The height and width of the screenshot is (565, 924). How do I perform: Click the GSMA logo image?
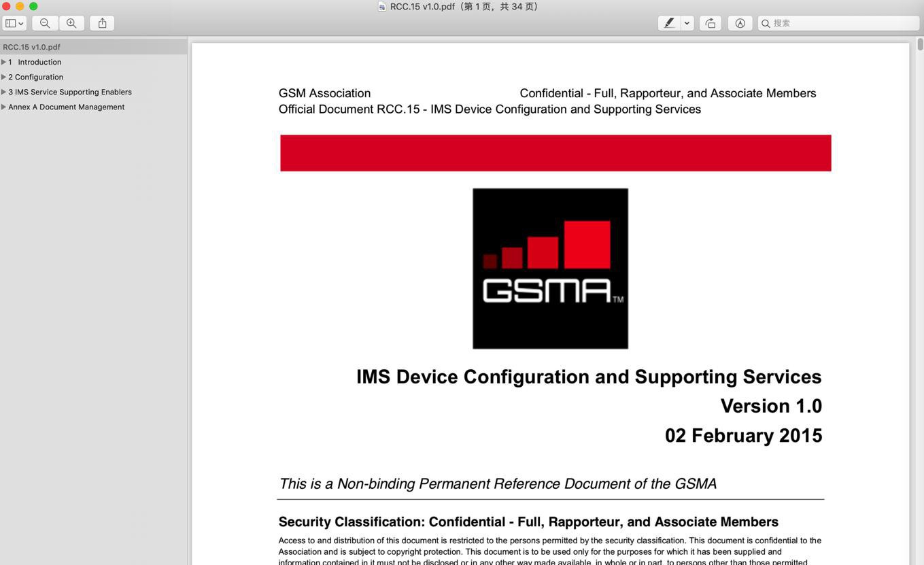coord(550,269)
